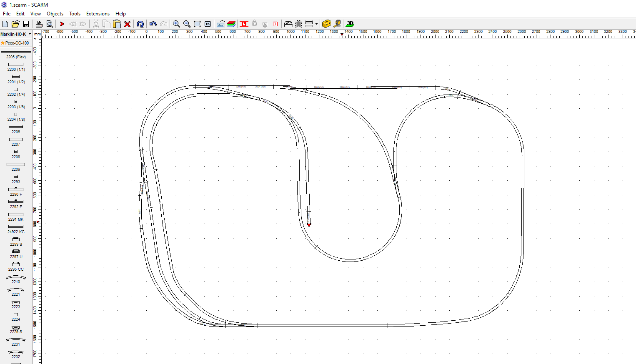The image size is (636, 364).
Task: Pick the 2206 track piece
Action: [x=16, y=129]
